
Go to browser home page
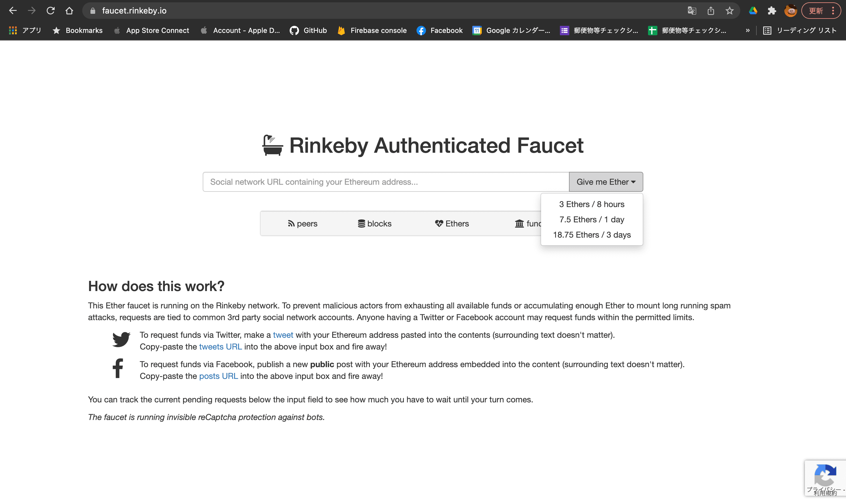coord(69,11)
